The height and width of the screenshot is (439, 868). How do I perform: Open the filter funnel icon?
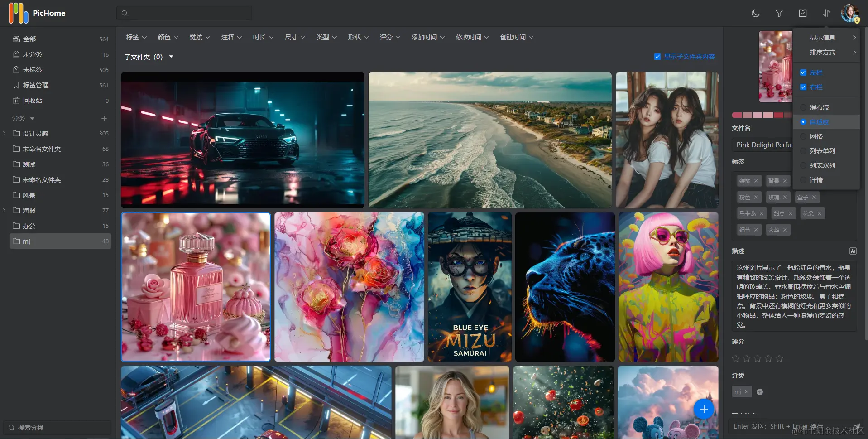[x=779, y=13]
